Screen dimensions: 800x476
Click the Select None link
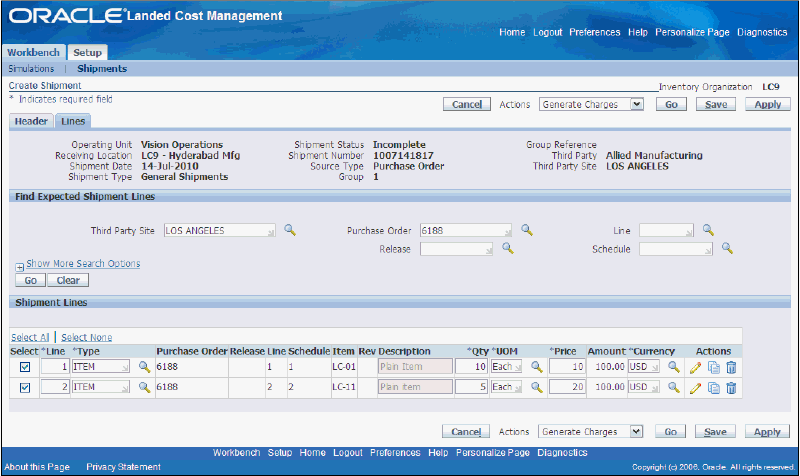coord(87,337)
